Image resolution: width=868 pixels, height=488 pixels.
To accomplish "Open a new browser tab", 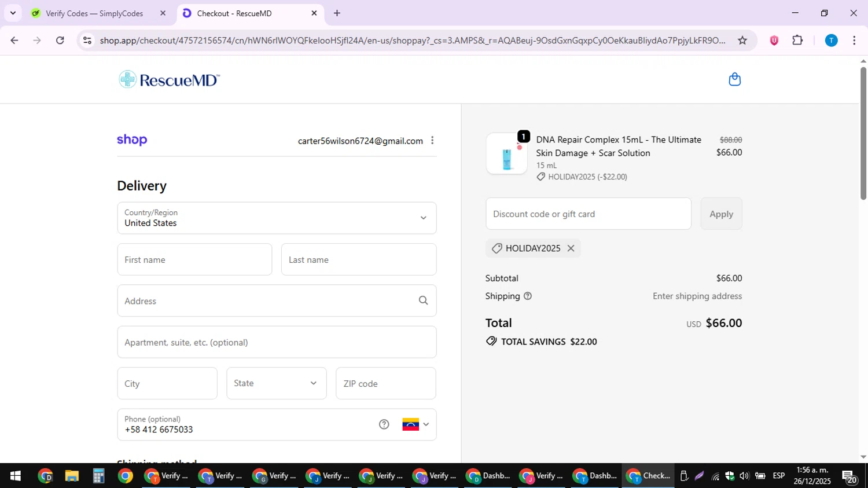I will [337, 13].
